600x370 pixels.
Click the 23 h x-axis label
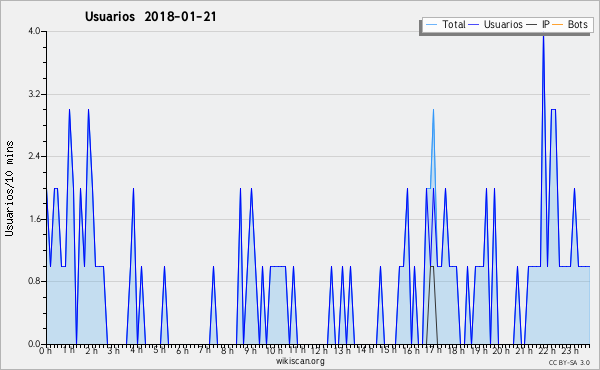pyautogui.click(x=570, y=350)
